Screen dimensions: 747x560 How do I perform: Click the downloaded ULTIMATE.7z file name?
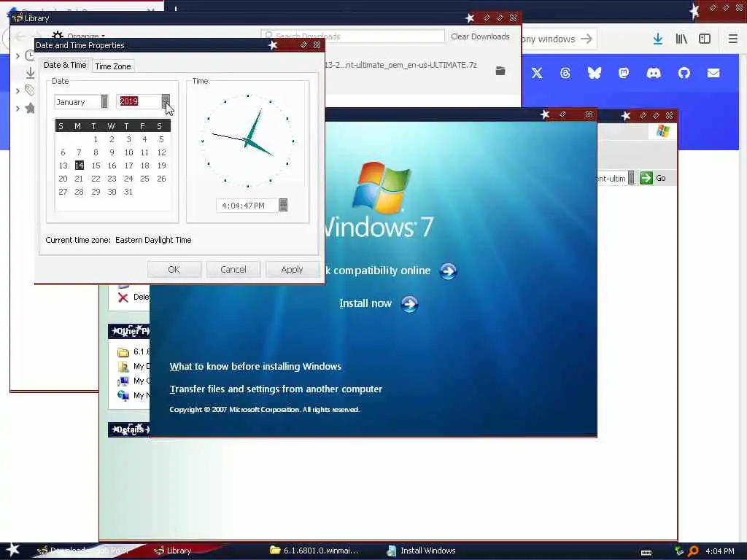click(400, 65)
